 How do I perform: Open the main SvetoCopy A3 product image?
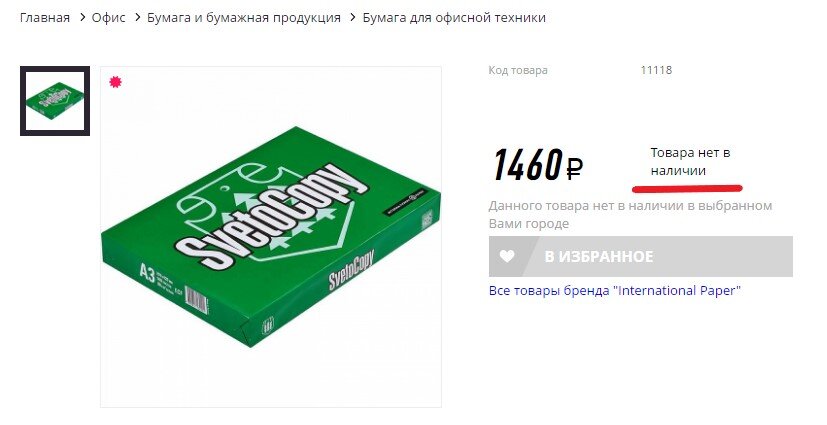coord(271,237)
